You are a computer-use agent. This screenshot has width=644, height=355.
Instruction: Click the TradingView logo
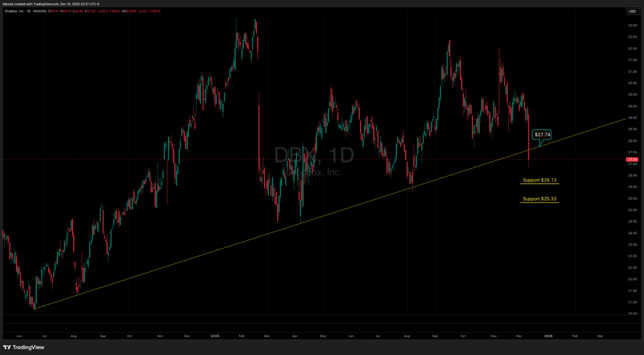point(23,347)
